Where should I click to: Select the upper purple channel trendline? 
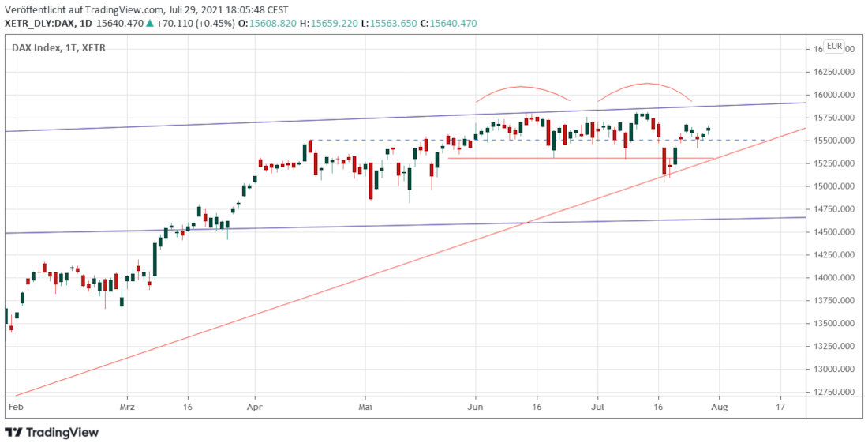(x=237, y=122)
